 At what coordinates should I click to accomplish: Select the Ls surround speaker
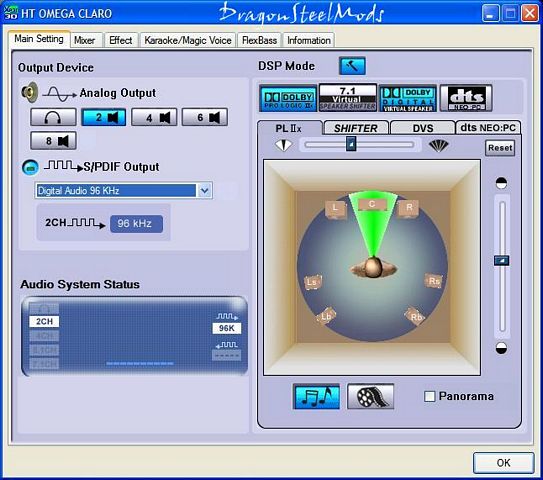click(312, 282)
